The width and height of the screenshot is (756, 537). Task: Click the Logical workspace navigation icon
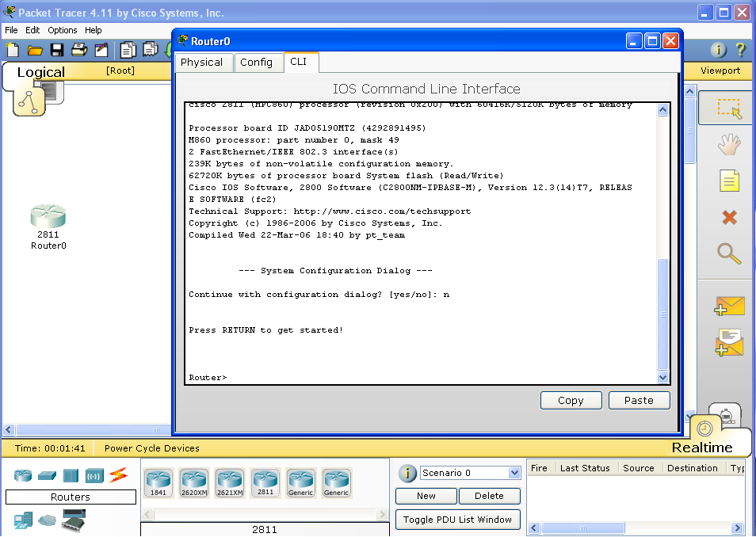(x=30, y=101)
